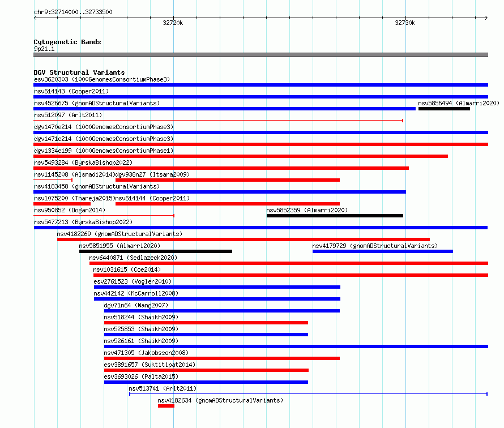Open nsv4526675 gnomAD variant label
Image resolution: width=504 pixels, height=428 pixels.
pyautogui.click(x=97, y=103)
